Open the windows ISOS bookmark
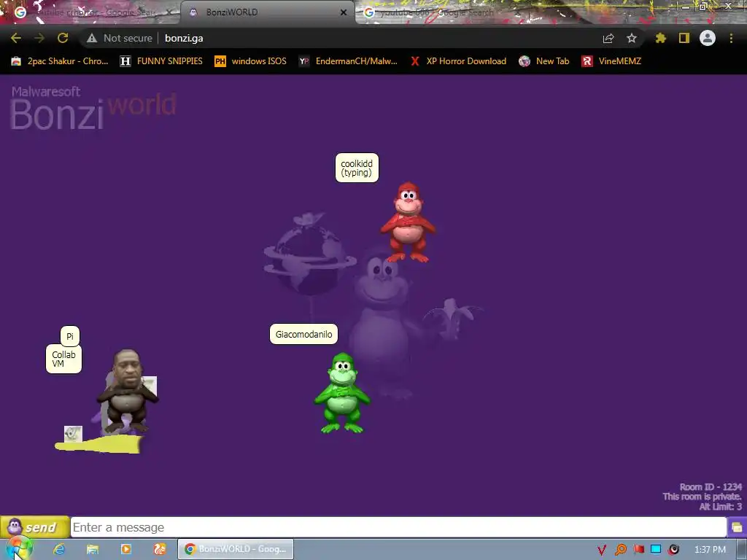The width and height of the screenshot is (747, 560). (251, 61)
